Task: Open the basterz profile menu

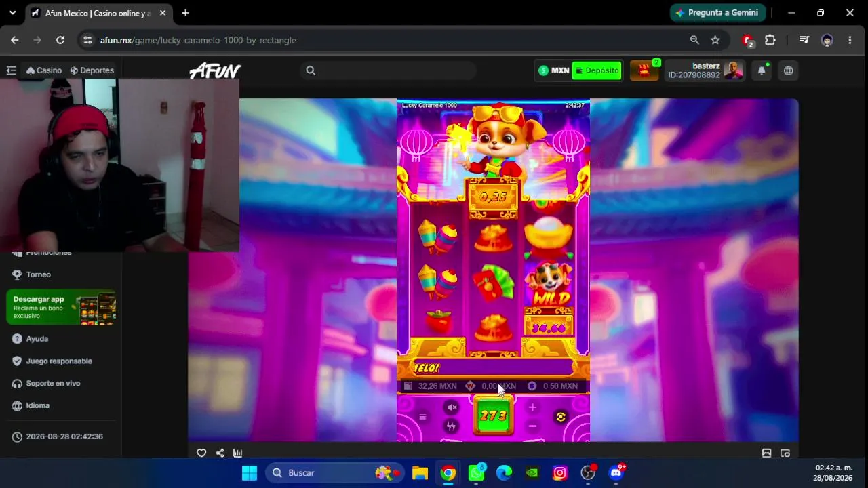Action: click(x=705, y=70)
